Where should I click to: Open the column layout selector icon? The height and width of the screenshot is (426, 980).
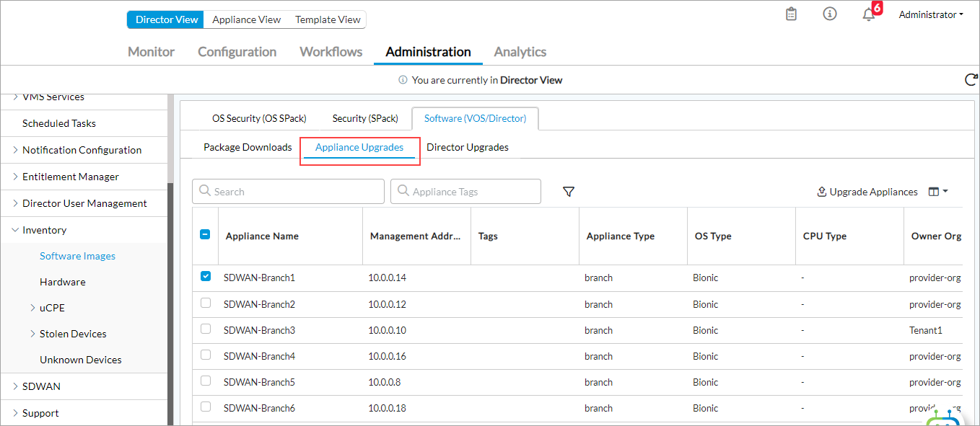coord(937,192)
